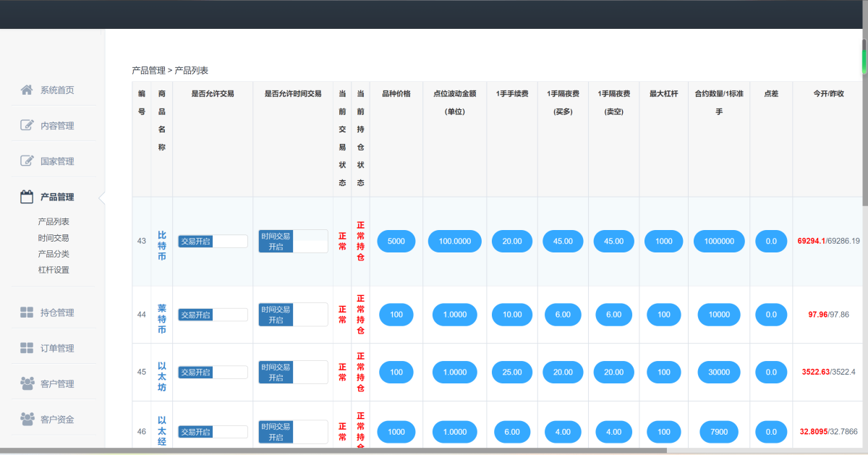Toggle the 时间交易开启 switch in row 46
The height and width of the screenshot is (455, 868).
293,432
